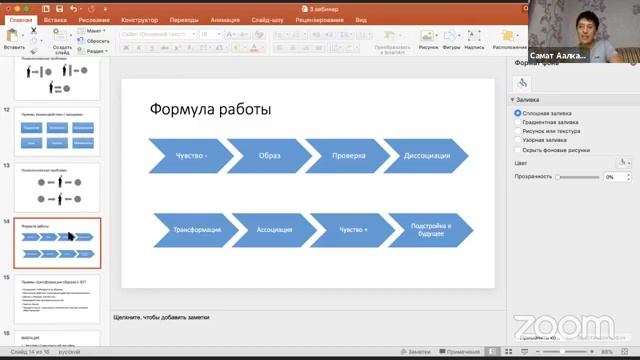Click the clear formatting eraser icon
The width and height of the screenshot is (640, 360).
coord(259,34)
